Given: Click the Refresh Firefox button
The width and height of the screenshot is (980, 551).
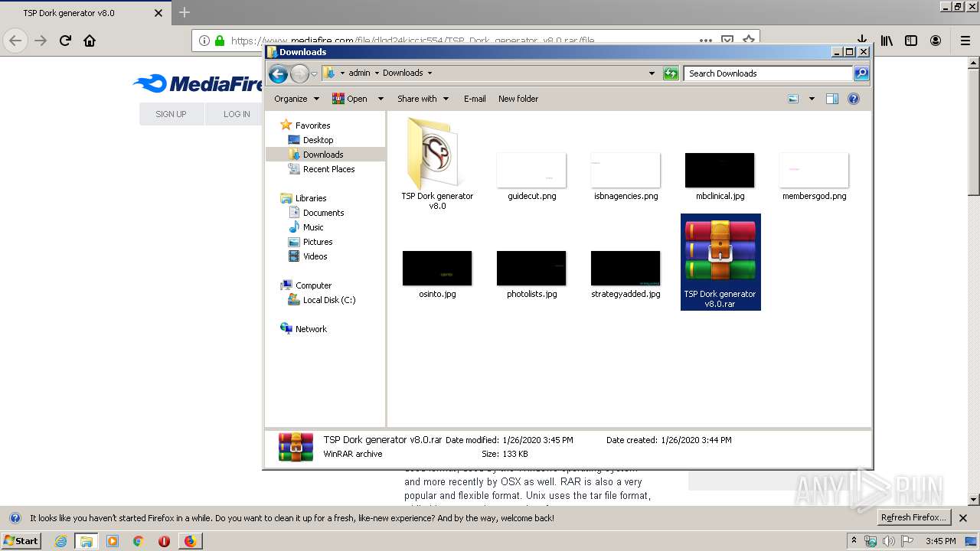Looking at the screenshot, I should point(913,517).
